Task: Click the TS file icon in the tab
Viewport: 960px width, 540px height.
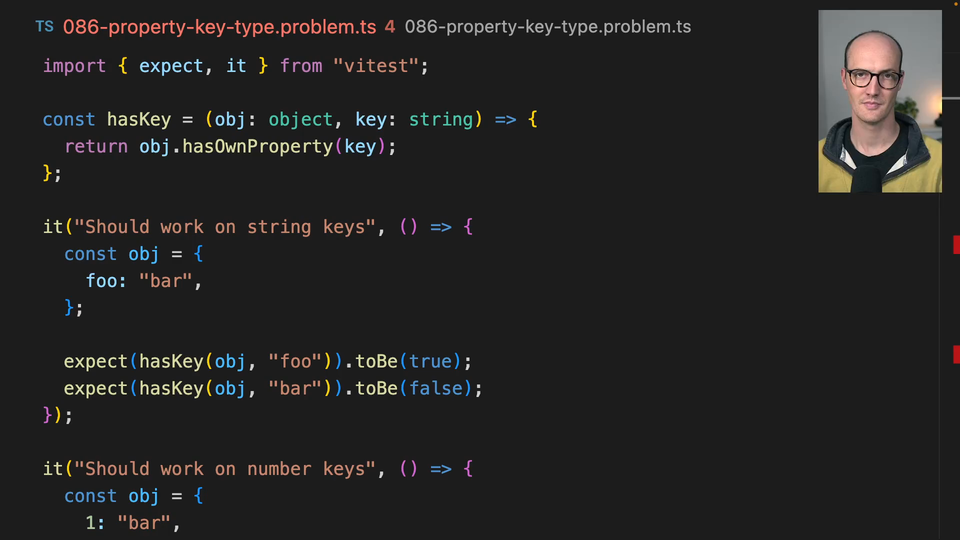Action: (x=44, y=27)
